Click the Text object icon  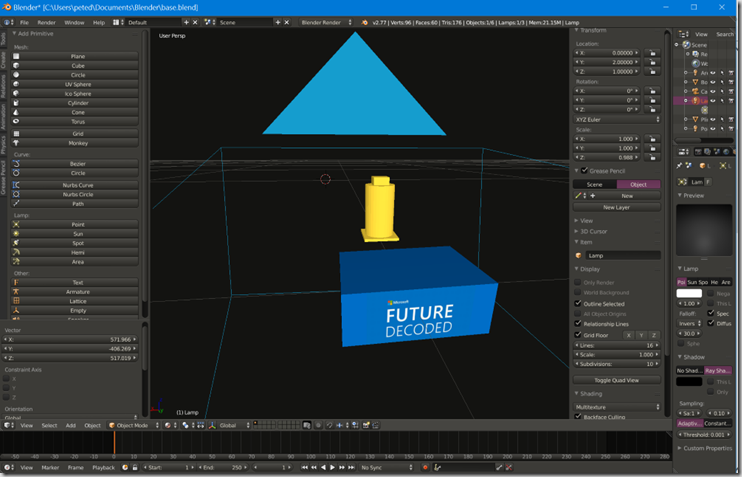(16, 282)
